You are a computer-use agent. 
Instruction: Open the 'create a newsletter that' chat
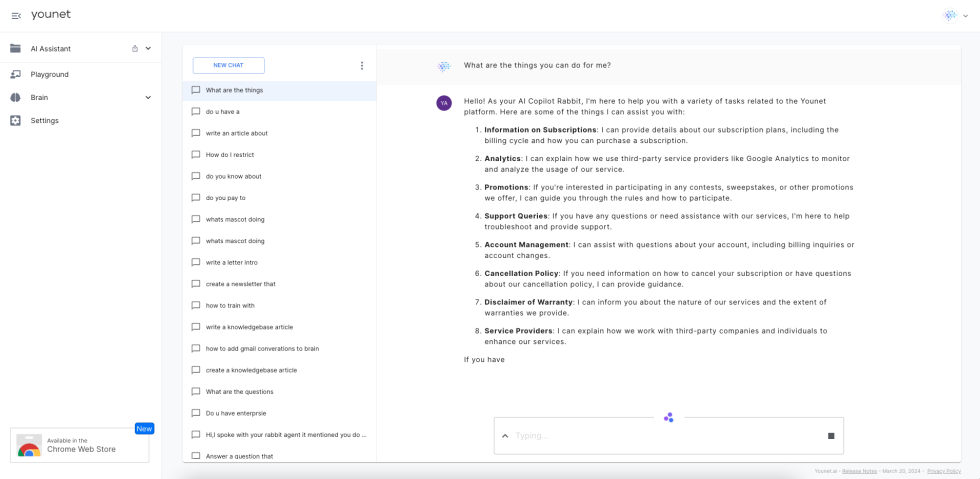(240, 284)
